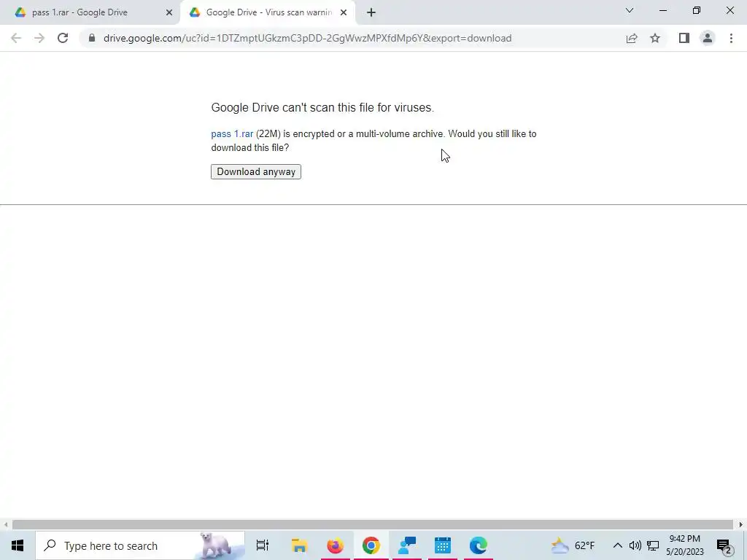
Task: Expand the tab search dropdown arrow
Action: click(x=630, y=10)
